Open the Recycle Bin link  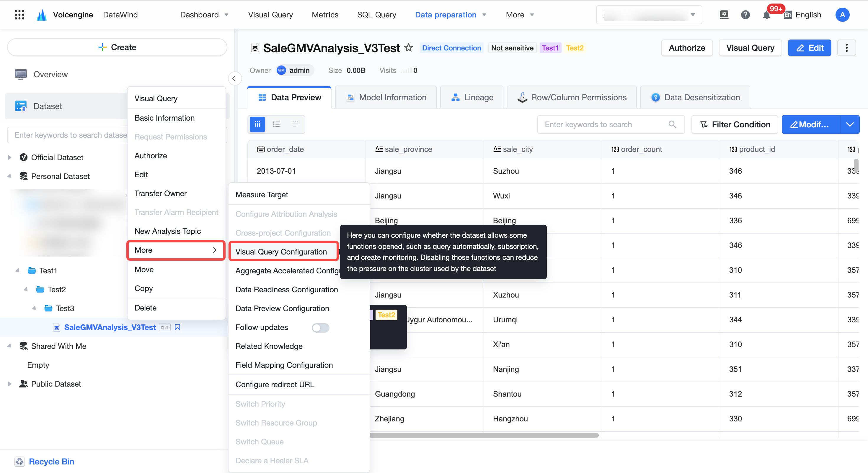(x=51, y=461)
